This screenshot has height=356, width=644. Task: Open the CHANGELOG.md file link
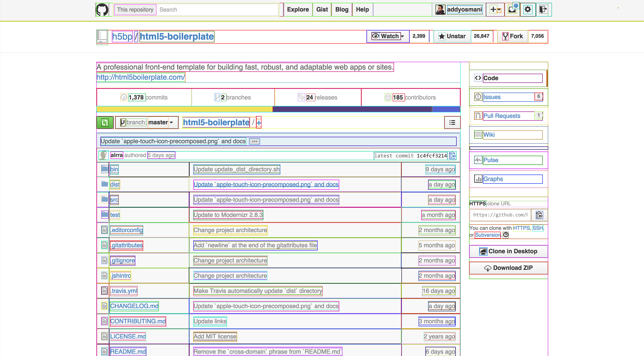point(134,306)
